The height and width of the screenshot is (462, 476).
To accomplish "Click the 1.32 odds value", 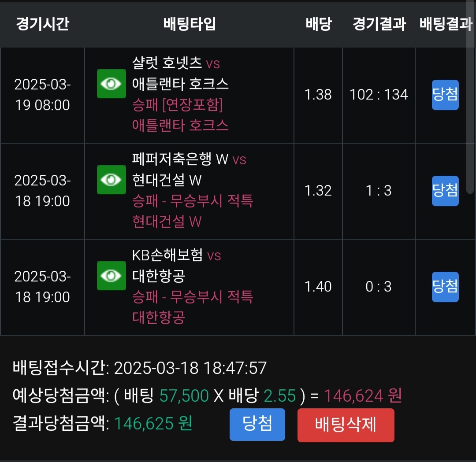I will [x=318, y=191].
